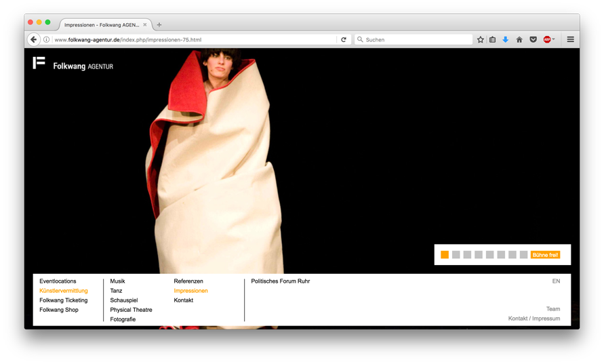The width and height of the screenshot is (604, 364).
Task: Click the Folkwang Agentur logo
Action: coord(73,64)
